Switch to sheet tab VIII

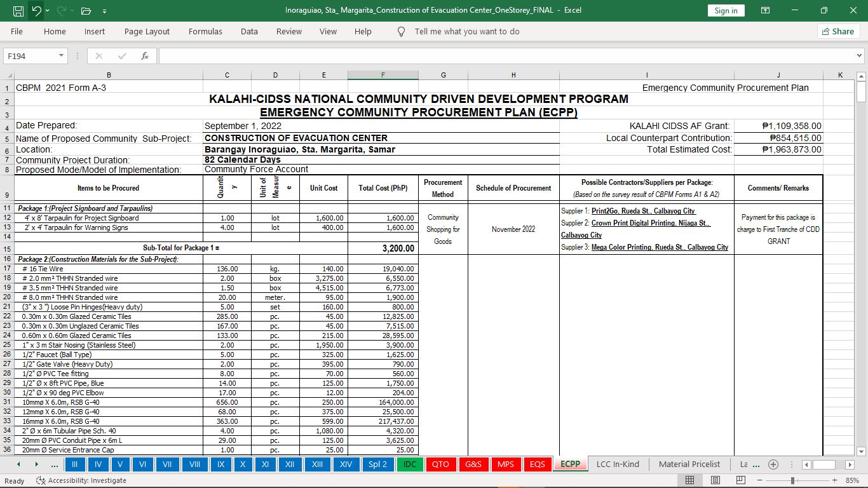click(194, 464)
